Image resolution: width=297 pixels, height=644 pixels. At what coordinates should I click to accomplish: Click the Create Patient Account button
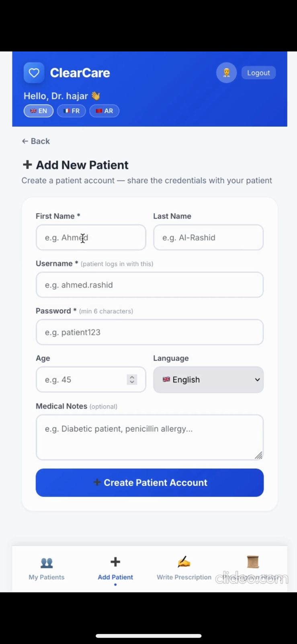point(150,483)
